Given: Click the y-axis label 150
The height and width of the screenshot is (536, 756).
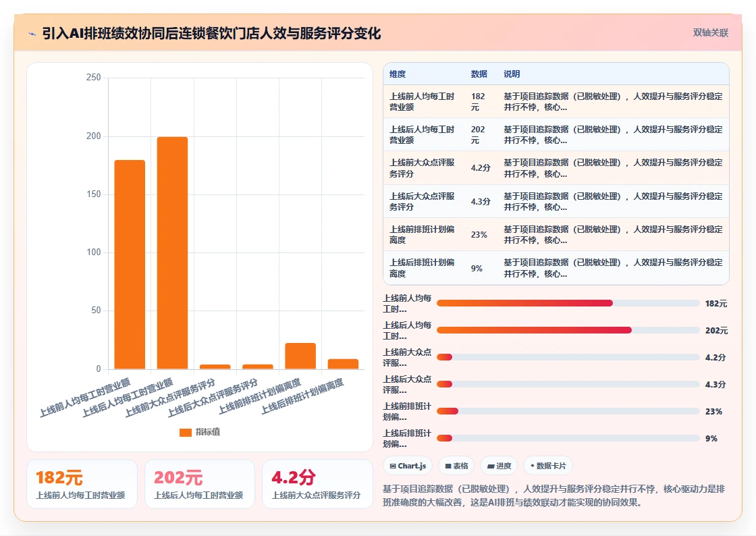Looking at the screenshot, I should tap(94, 194).
